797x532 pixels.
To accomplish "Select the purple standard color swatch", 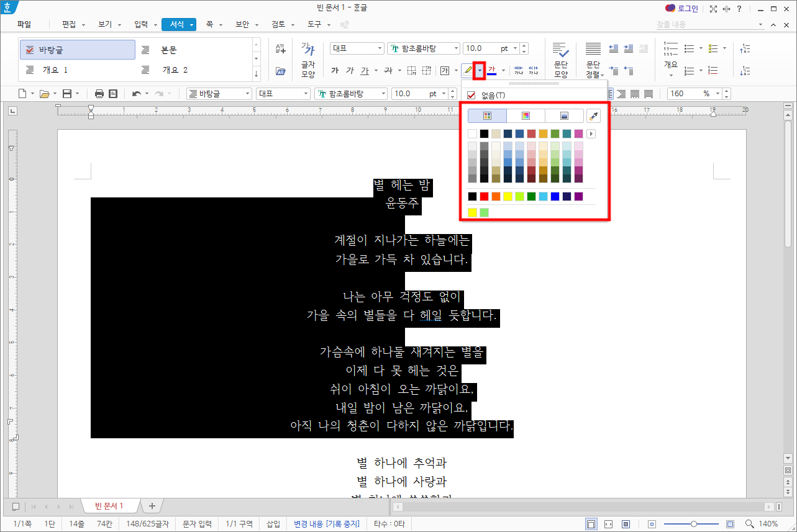I will 579,196.
